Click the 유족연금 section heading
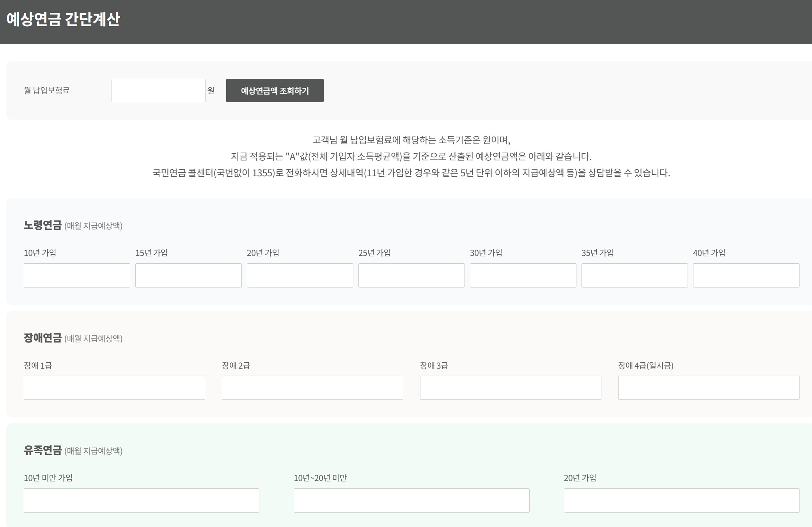 pos(43,450)
